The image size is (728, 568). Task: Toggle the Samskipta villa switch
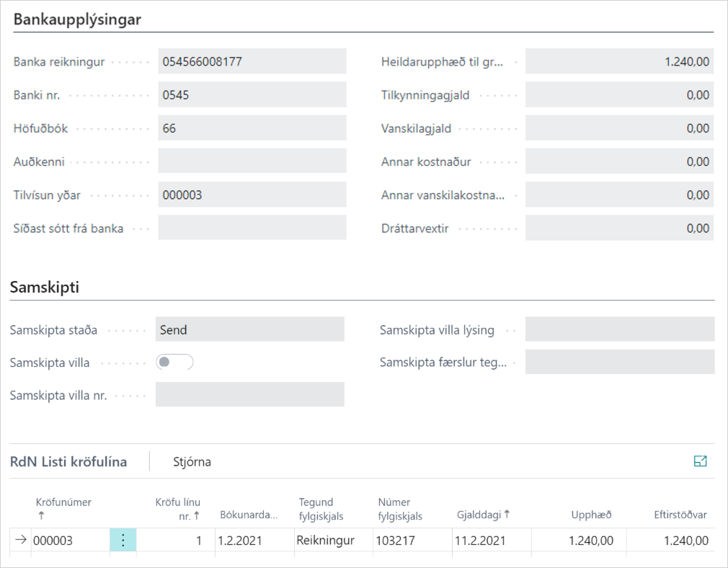pyautogui.click(x=175, y=363)
